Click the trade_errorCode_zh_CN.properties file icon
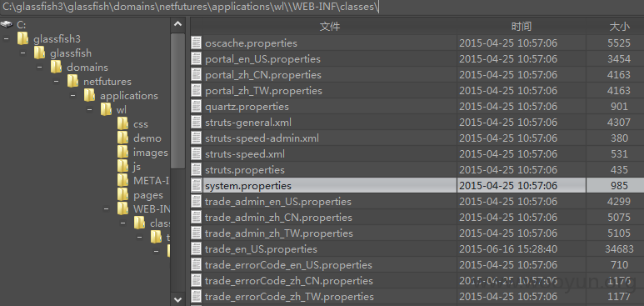644x306 pixels. click(x=197, y=280)
